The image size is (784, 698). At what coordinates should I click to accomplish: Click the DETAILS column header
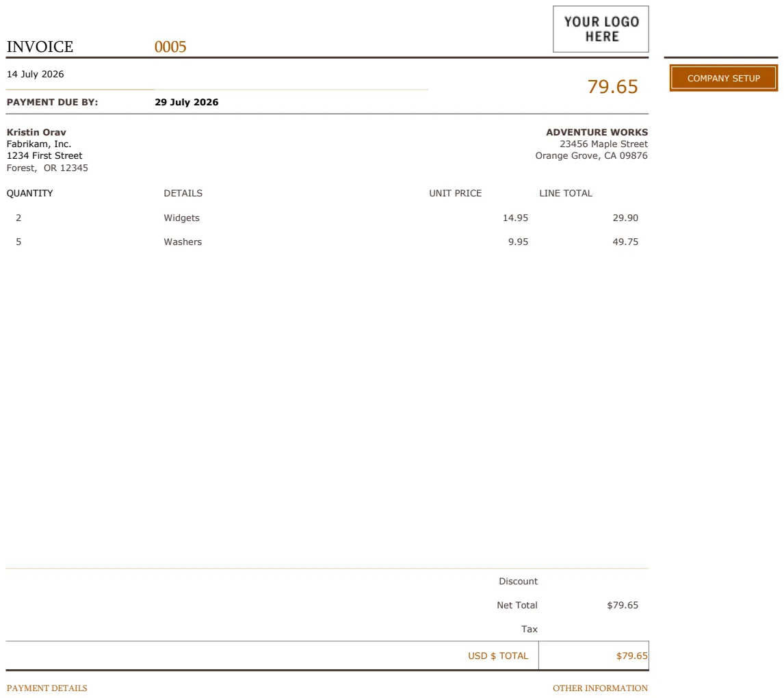183,193
